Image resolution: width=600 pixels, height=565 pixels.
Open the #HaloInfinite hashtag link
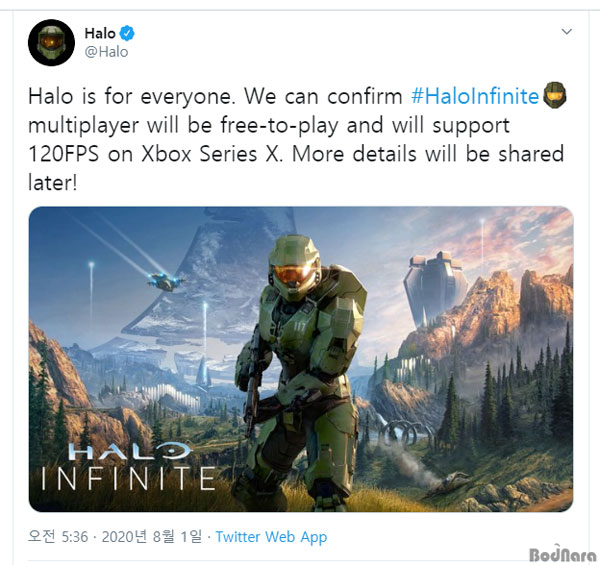[475, 96]
